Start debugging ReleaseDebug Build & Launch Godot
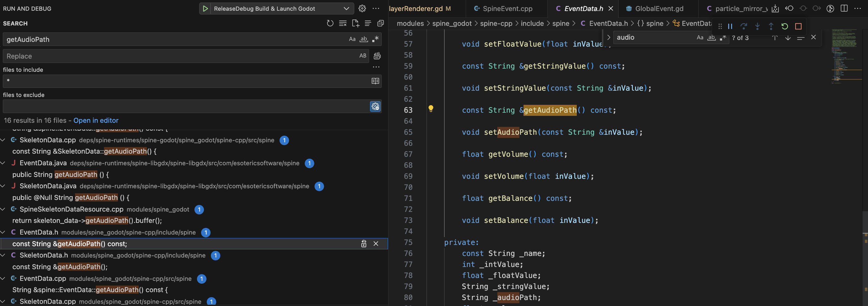 (x=205, y=8)
